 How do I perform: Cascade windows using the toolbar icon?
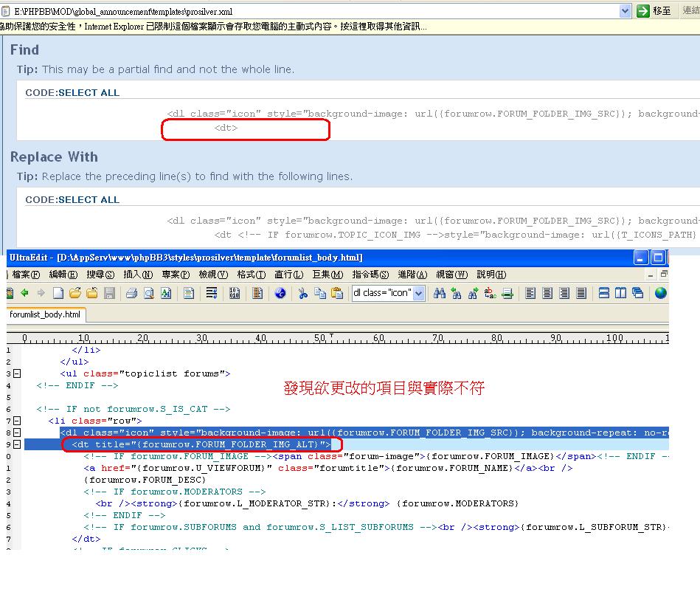click(x=637, y=293)
